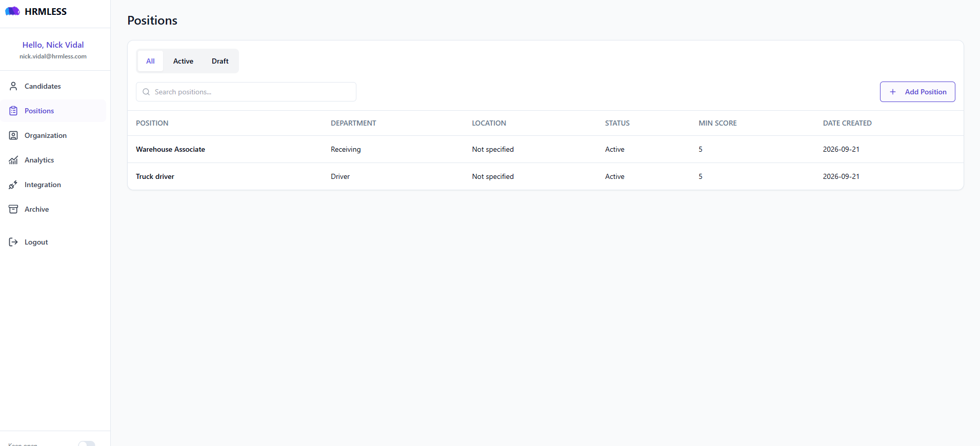Click Active status in Warehouse Associate row

tap(614, 149)
